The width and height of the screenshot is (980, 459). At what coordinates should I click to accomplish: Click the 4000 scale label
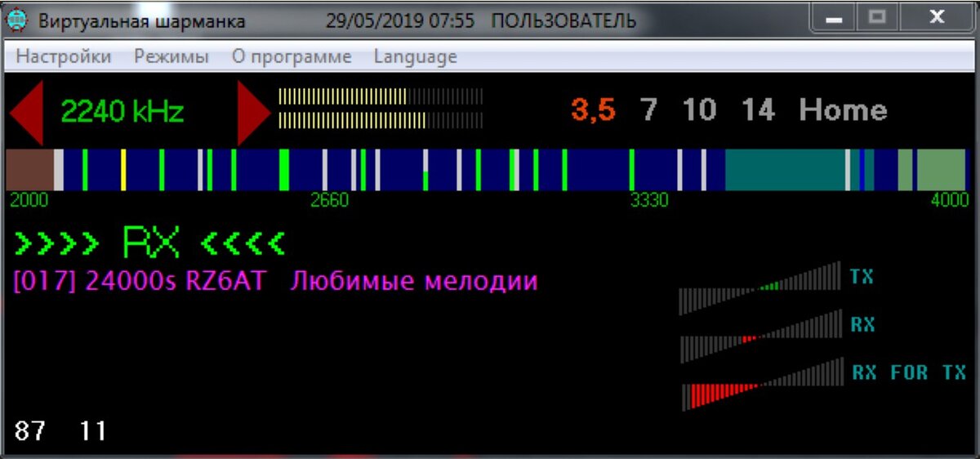coord(950,201)
